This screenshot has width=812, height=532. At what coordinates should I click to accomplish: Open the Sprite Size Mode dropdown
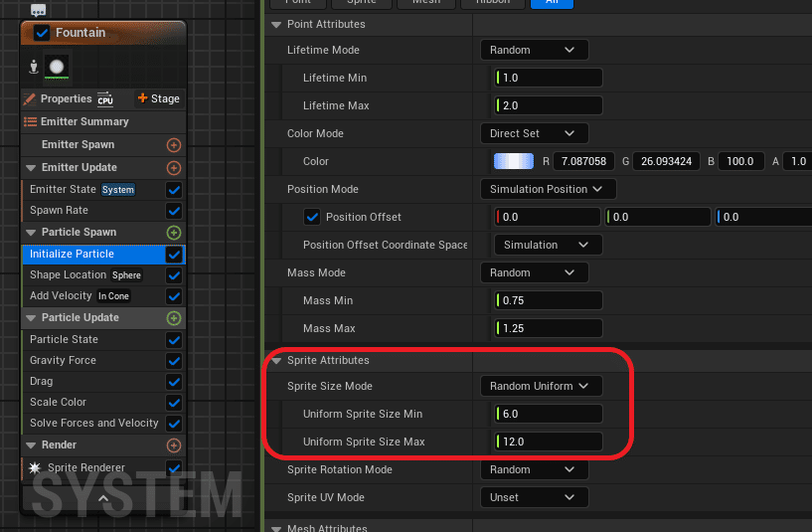541,387
